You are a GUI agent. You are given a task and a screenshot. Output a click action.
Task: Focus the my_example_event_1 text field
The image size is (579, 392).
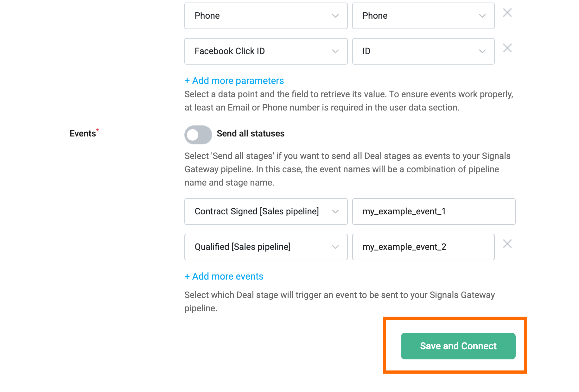click(434, 212)
